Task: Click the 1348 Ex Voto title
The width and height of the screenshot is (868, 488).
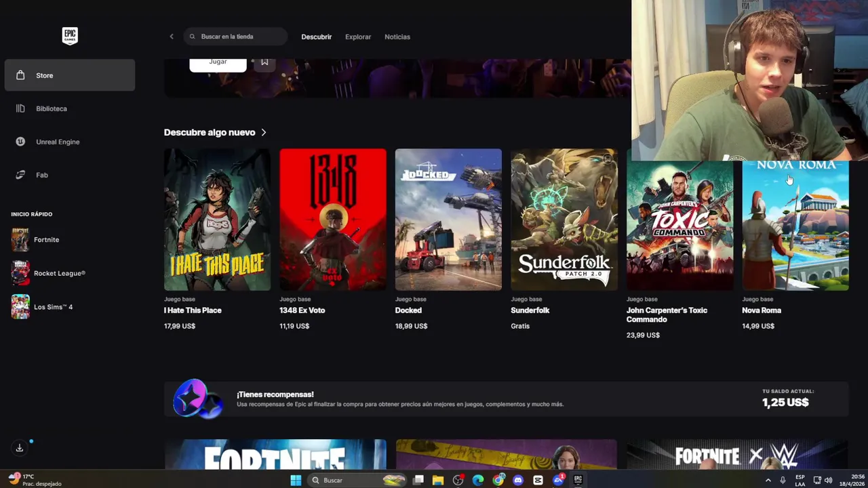Action: click(x=302, y=310)
